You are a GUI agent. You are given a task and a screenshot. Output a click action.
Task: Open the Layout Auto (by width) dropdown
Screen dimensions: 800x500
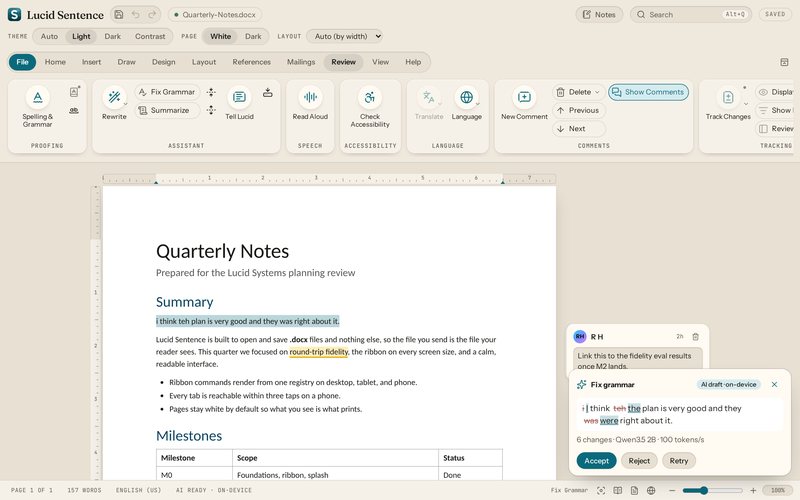point(345,36)
